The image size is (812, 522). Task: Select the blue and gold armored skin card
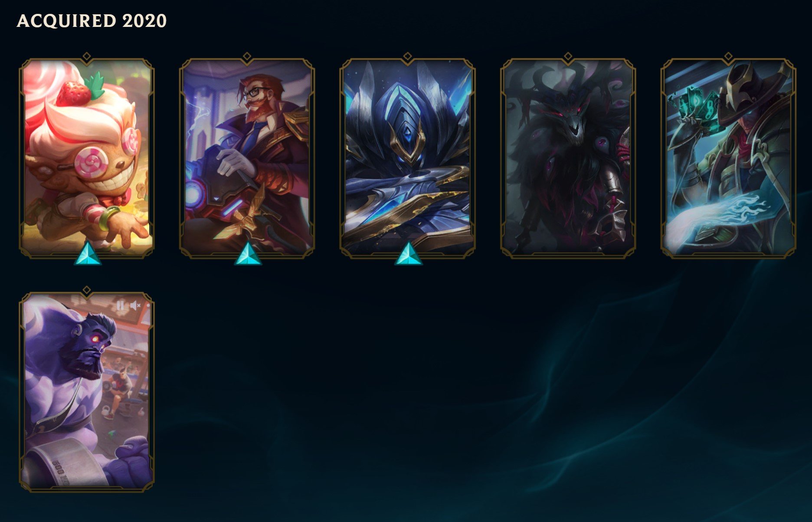[408, 158]
